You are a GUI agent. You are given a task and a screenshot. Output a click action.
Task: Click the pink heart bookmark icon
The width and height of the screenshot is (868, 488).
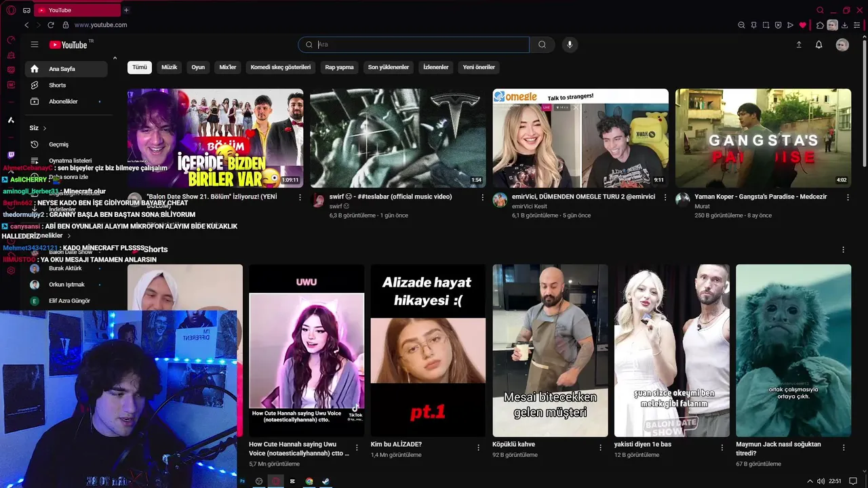click(802, 25)
